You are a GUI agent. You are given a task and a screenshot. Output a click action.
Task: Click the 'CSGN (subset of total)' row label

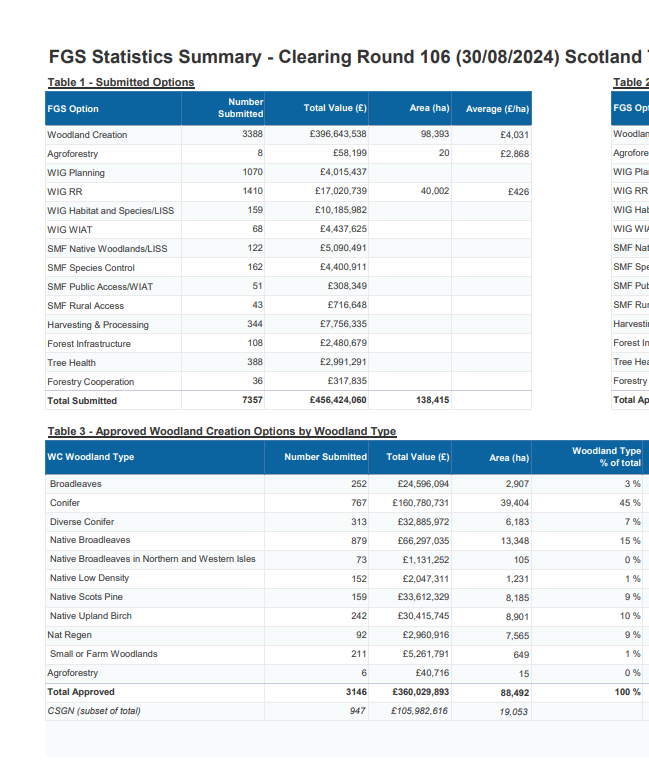tap(94, 711)
